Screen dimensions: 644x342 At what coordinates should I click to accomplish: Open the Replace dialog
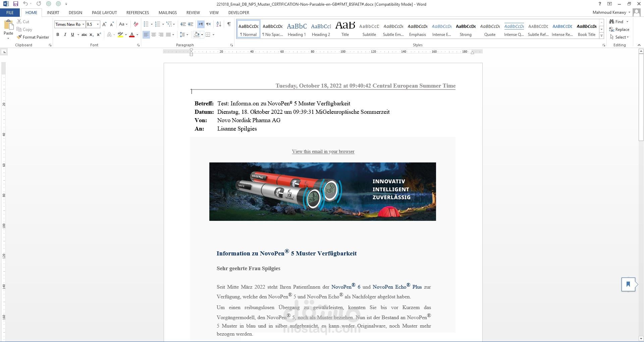(x=619, y=29)
